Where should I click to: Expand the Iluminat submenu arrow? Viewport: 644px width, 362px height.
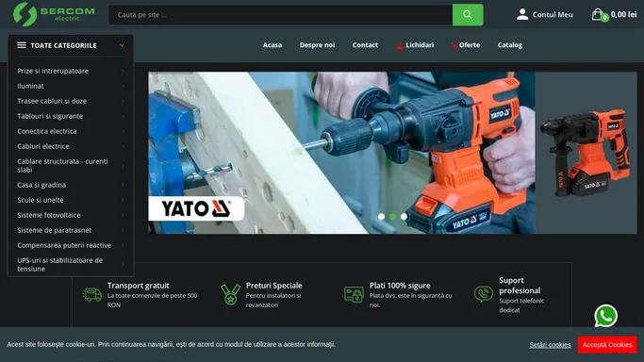point(123,86)
